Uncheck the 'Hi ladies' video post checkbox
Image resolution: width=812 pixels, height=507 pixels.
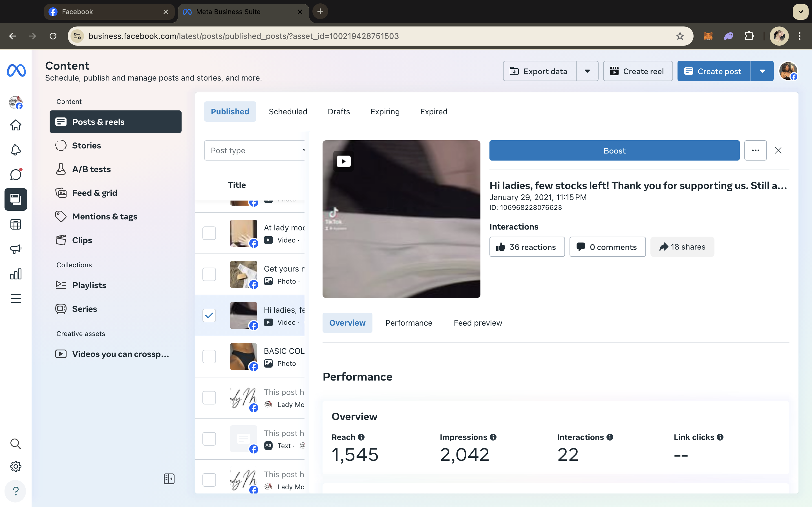point(209,315)
